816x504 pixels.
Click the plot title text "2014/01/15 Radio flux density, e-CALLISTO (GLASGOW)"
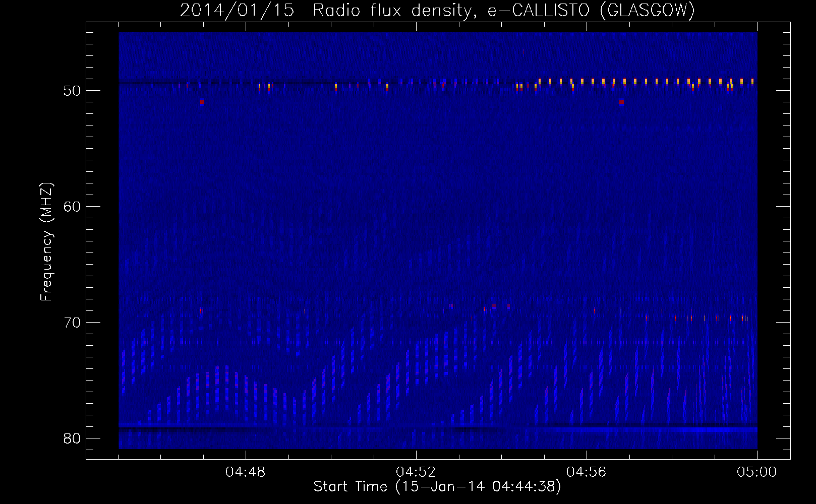437,11
